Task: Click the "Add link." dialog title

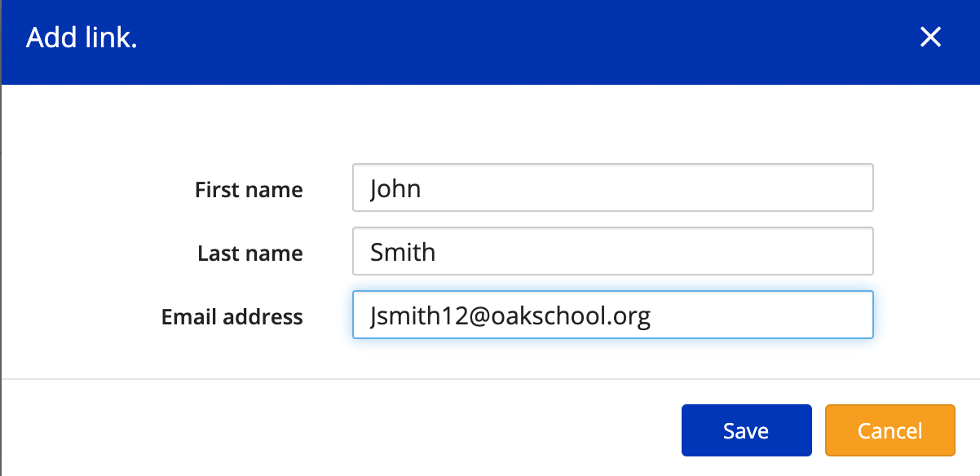Action: click(x=82, y=38)
